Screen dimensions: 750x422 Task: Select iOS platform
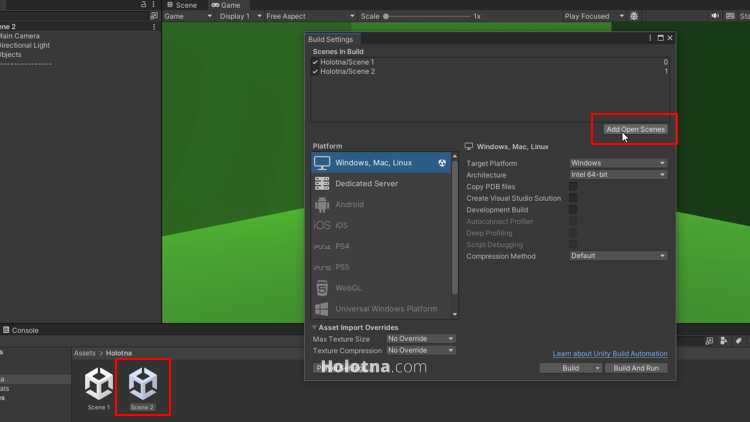pos(381,225)
